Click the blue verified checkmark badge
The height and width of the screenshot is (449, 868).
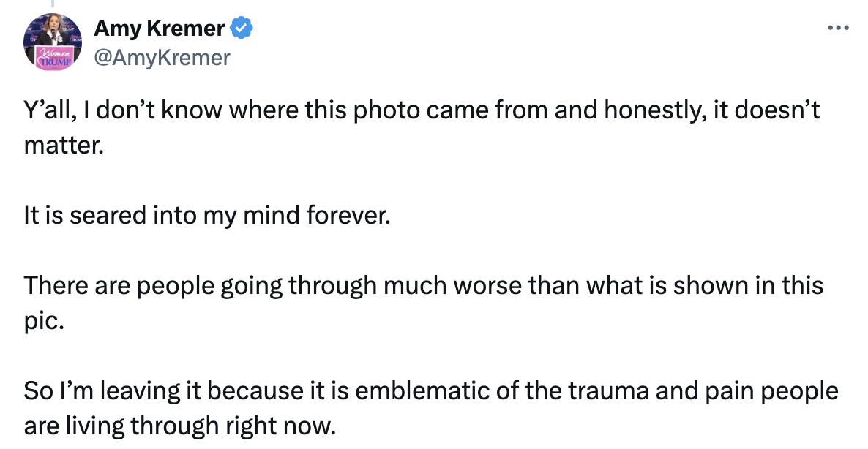coord(242,28)
